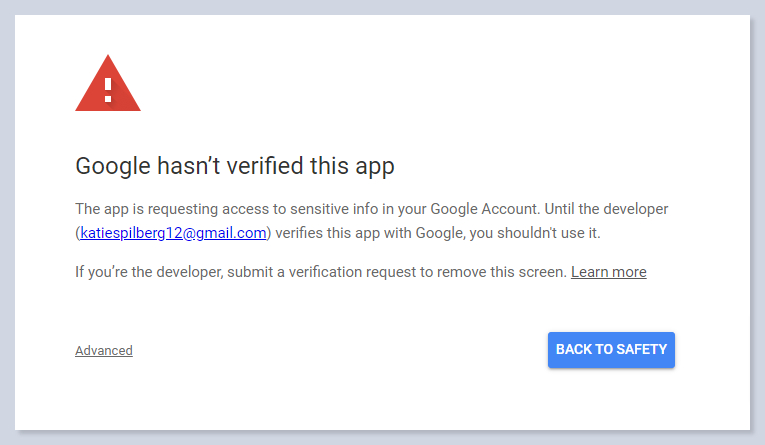The width and height of the screenshot is (765, 445).
Task: Click the word "Google" in the heading
Action: (x=113, y=166)
